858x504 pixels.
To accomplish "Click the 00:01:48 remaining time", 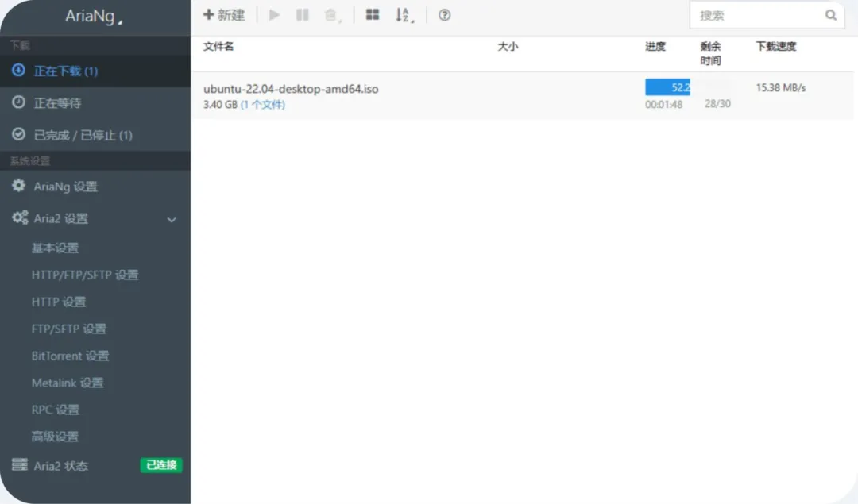I will pyautogui.click(x=663, y=105).
